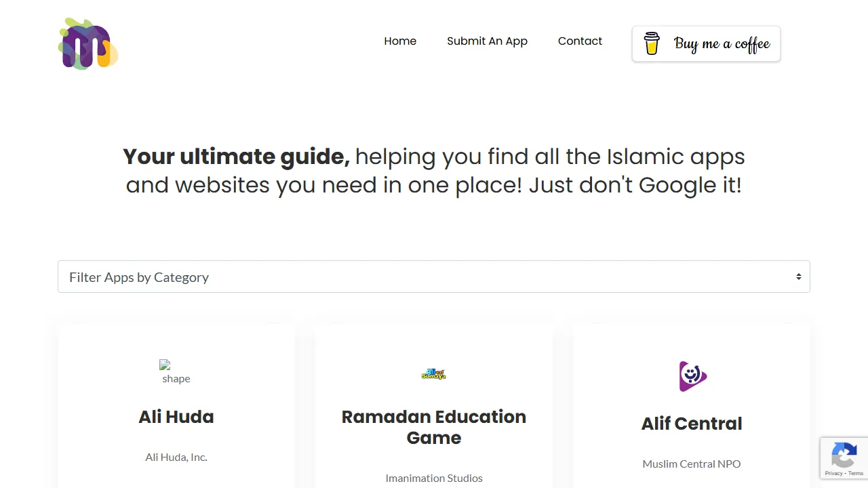Click the Muslim Central site logo
The height and width of the screenshot is (488, 868).
pos(87,43)
